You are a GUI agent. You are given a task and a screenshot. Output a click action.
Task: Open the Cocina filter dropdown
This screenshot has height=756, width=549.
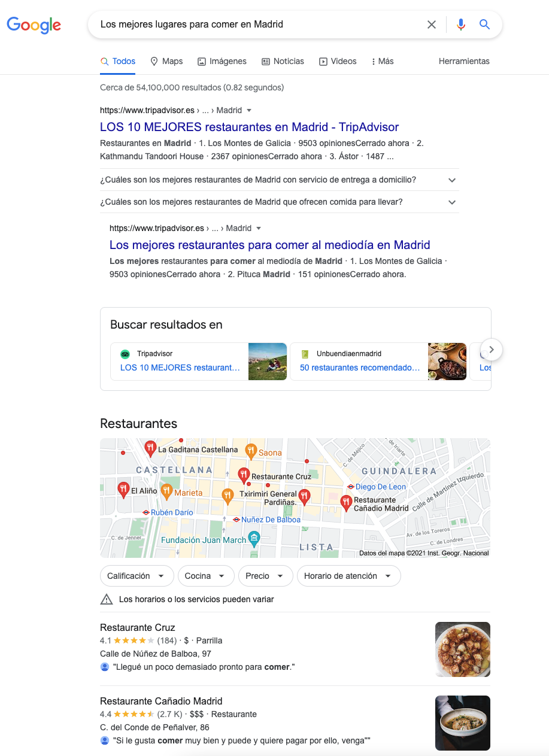click(x=205, y=576)
